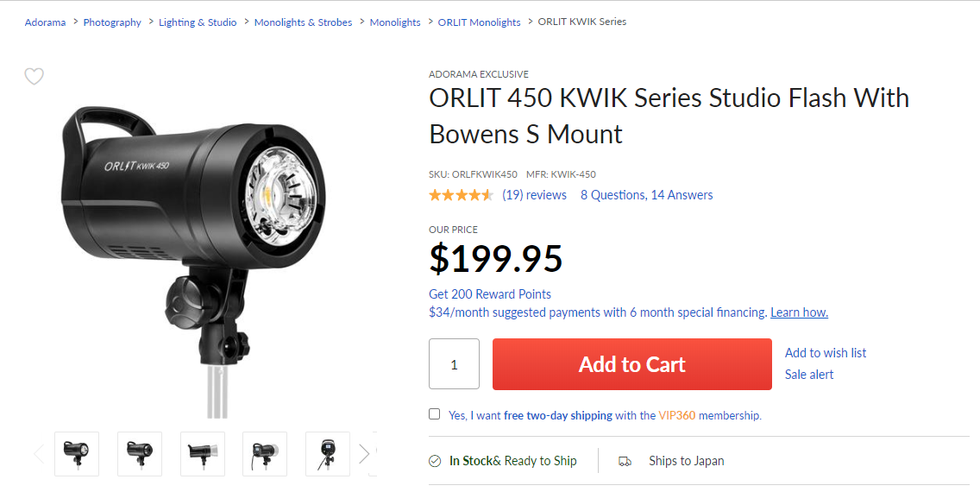The image size is (980, 492).
Task: Navigate to Adorama breadcrumb home
Action: (x=45, y=22)
